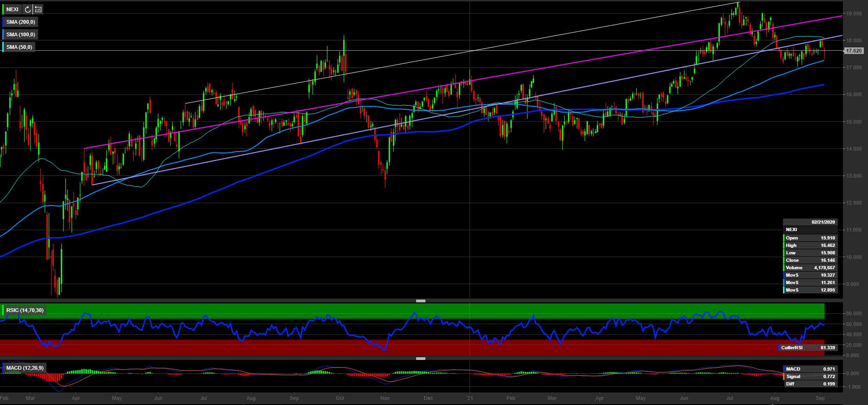Click the 17.620 current price tag
Screen dimensions: 868x405
(854, 51)
